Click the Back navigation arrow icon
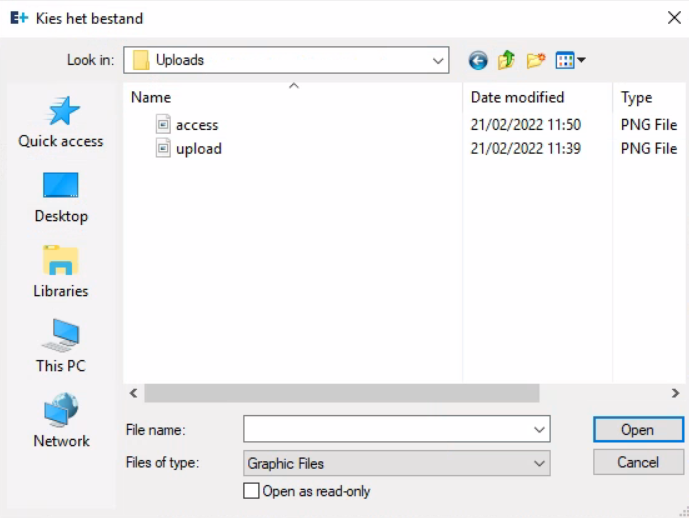Image resolution: width=689 pixels, height=518 pixels. tap(478, 61)
